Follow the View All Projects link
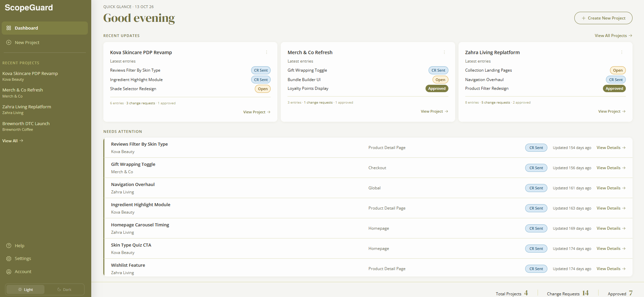This screenshot has width=644, height=297. coord(613,36)
